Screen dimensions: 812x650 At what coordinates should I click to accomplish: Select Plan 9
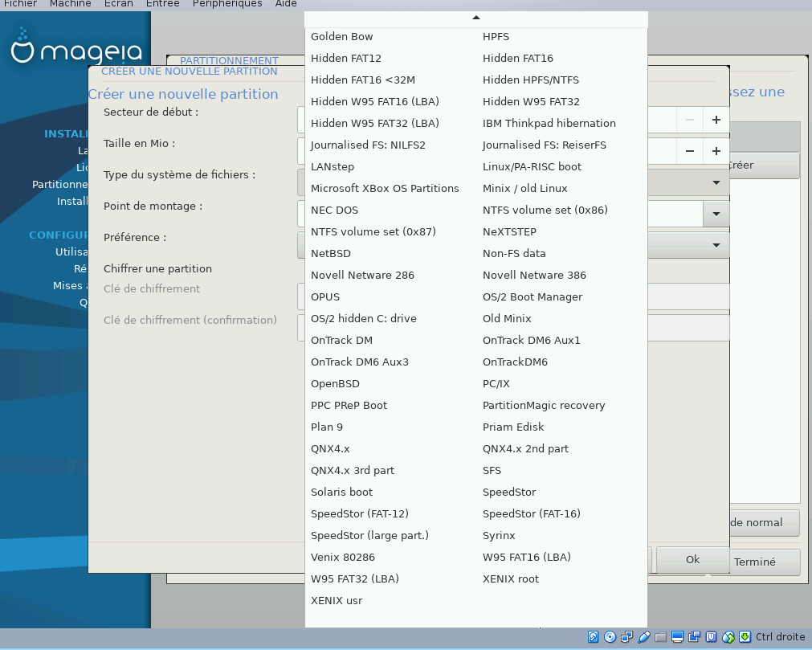327,427
